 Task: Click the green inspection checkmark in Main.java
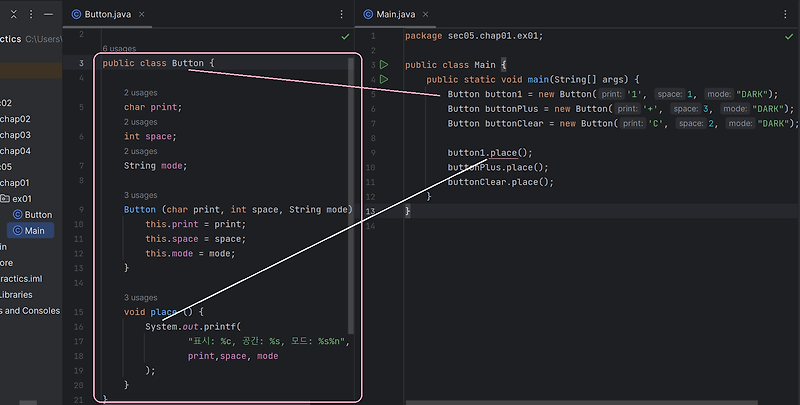789,36
